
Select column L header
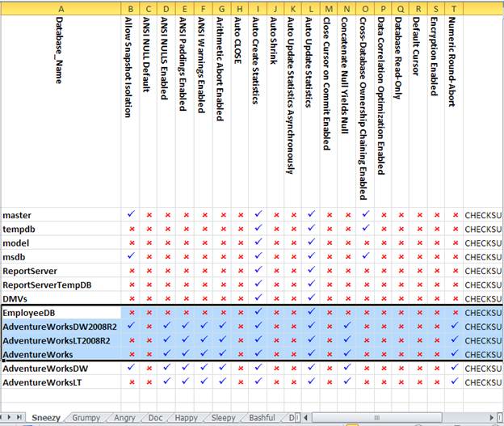pyautogui.click(x=311, y=9)
